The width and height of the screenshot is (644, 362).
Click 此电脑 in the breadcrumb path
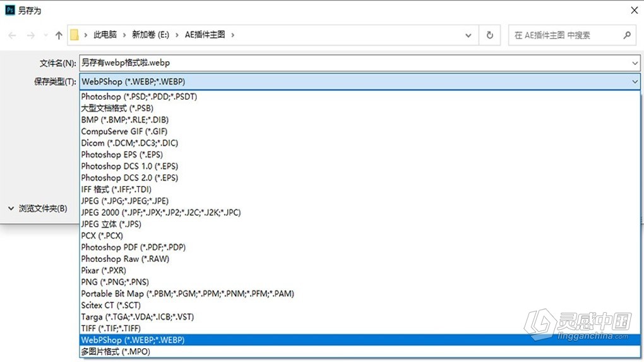(105, 35)
